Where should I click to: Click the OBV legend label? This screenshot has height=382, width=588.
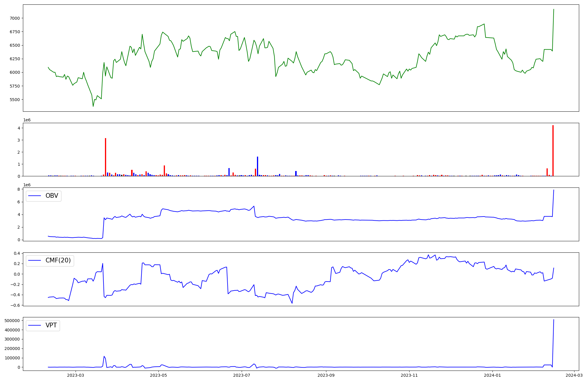[52, 196]
